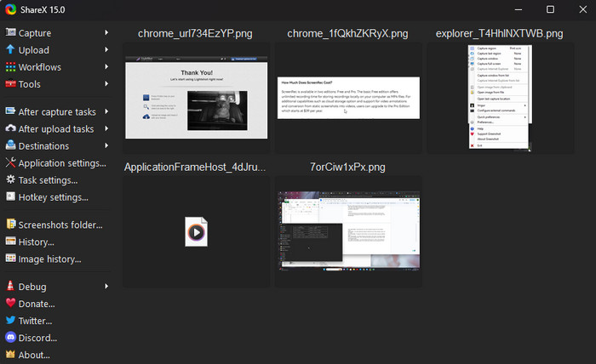This screenshot has height=364, width=596.
Task: Click the Capture camera icon
Action: coord(10,32)
